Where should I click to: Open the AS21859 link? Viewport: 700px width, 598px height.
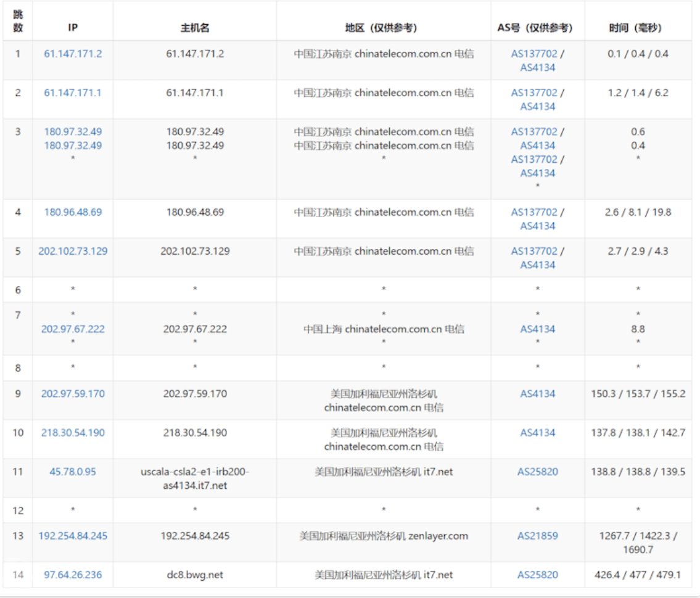(x=537, y=536)
